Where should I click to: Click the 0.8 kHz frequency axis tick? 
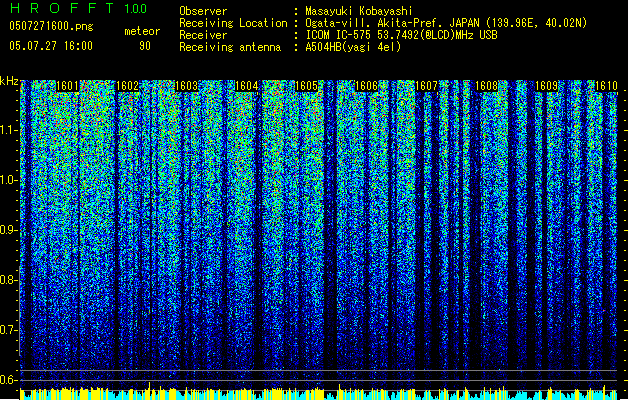click(x=8, y=280)
